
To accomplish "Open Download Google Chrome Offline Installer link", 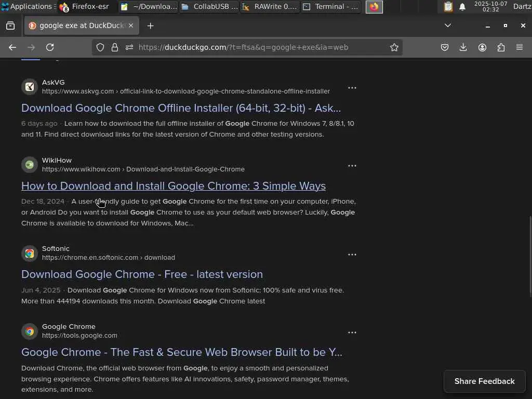I will (181, 108).
